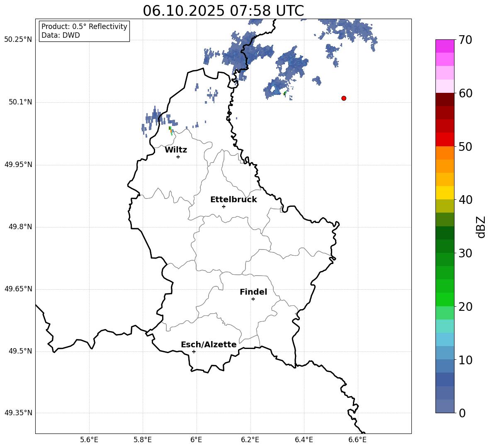Click the 49.5°N latitude tick label
This screenshot has height=448, width=491.
pos(20,351)
